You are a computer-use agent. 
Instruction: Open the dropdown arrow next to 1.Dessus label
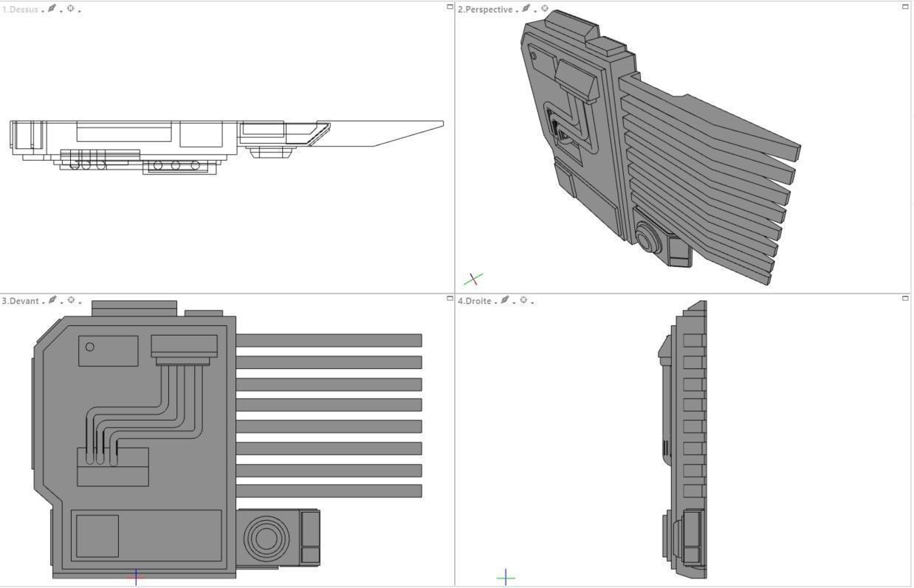(x=43, y=11)
